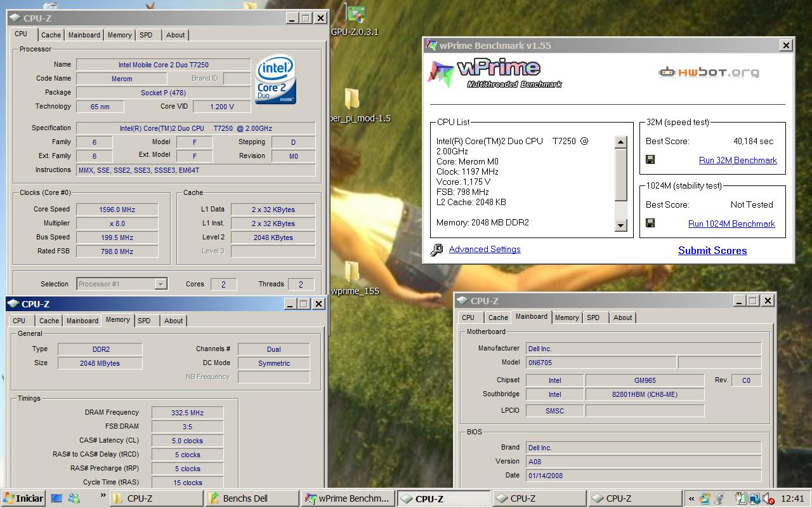Click the memory Type value DDR2

[x=100, y=349]
